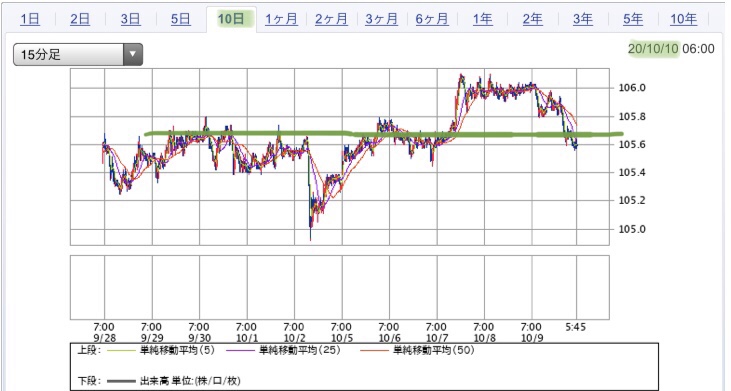Click the 10/5 date axis label
Screen dimensions: 731x391
[x=341, y=338]
